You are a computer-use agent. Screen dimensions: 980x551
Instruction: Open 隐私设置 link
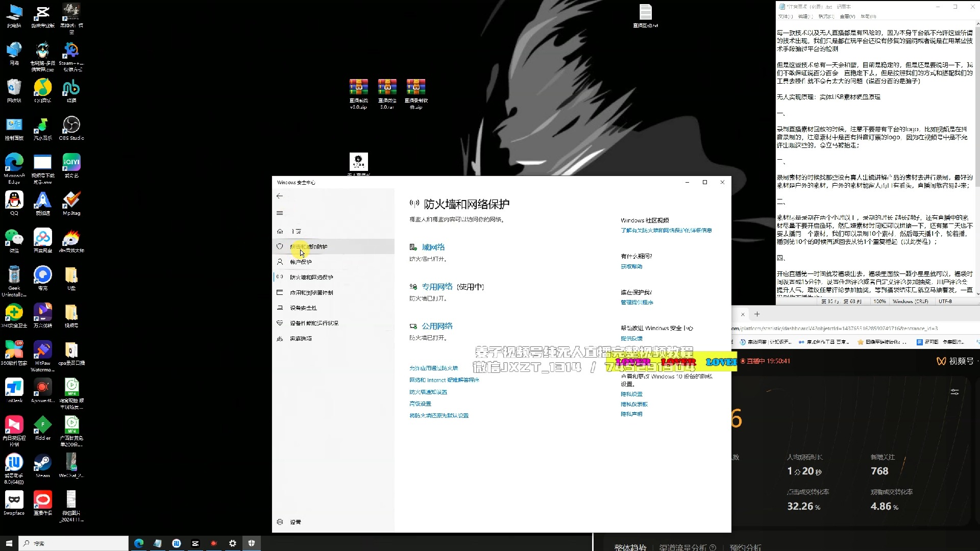tap(631, 394)
